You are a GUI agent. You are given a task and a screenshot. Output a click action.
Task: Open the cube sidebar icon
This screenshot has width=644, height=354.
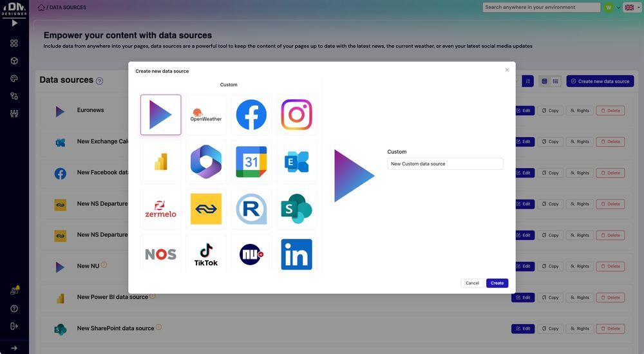click(14, 61)
